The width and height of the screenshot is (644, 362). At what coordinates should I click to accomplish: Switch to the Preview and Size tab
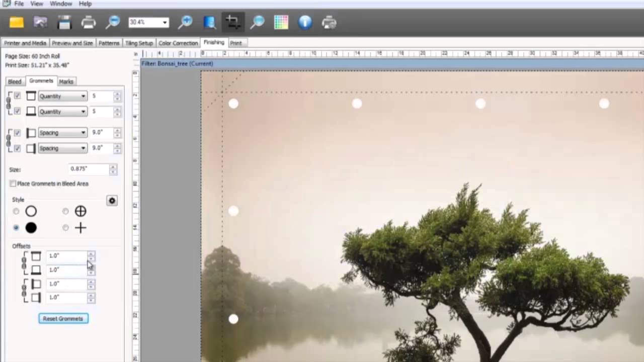(x=72, y=43)
